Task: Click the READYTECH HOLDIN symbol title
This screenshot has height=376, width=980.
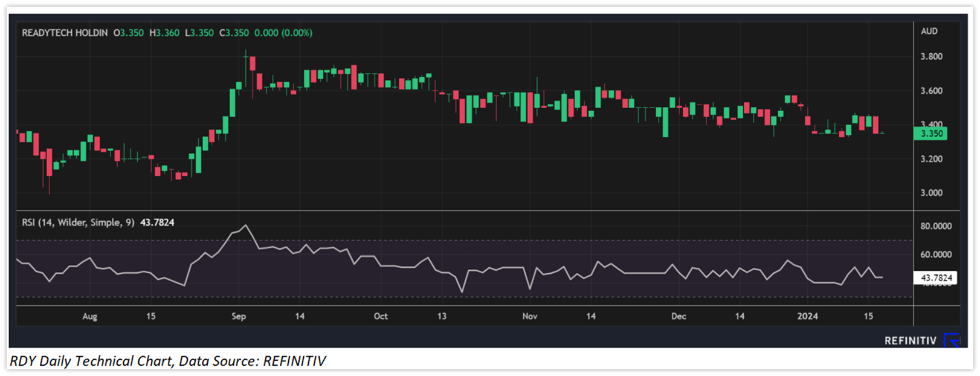Action: click(x=65, y=33)
